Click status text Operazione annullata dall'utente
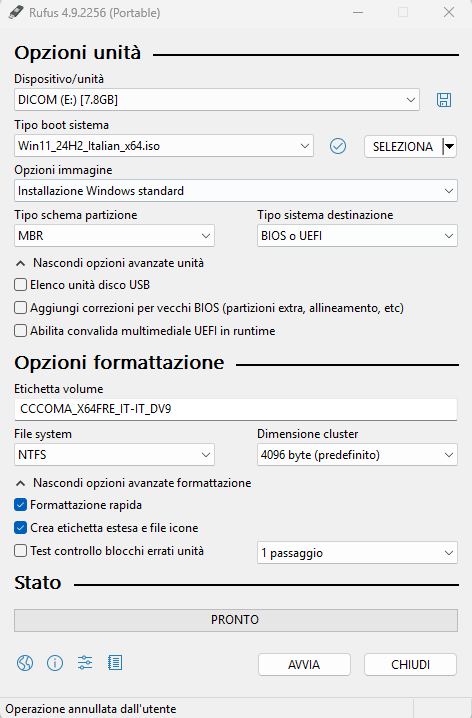This screenshot has width=472, height=718. click(91, 709)
